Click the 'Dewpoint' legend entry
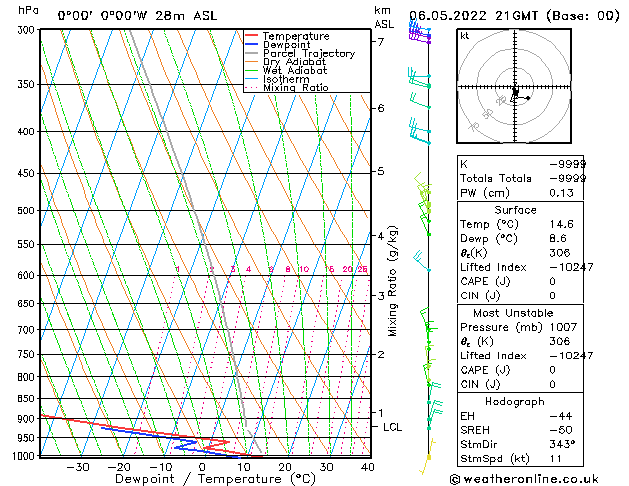Viewport: 629px width, 486px height. [x=286, y=45]
